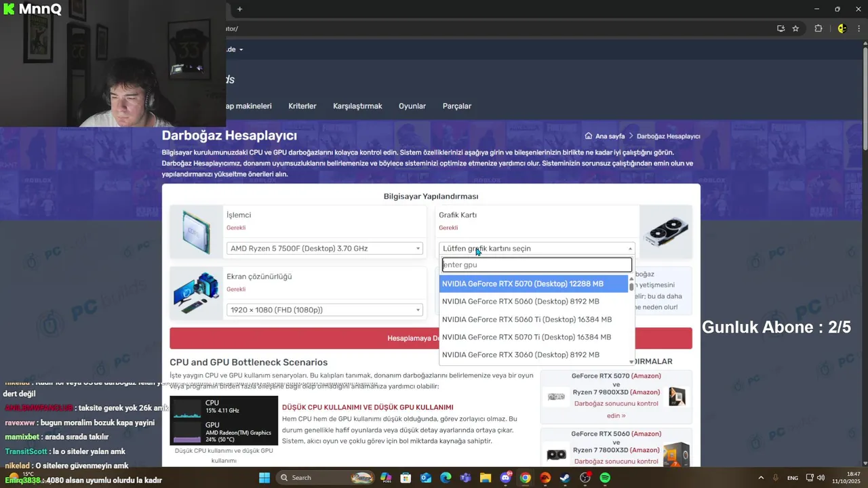Open Microsoft Teams from taskbar

[465, 478]
